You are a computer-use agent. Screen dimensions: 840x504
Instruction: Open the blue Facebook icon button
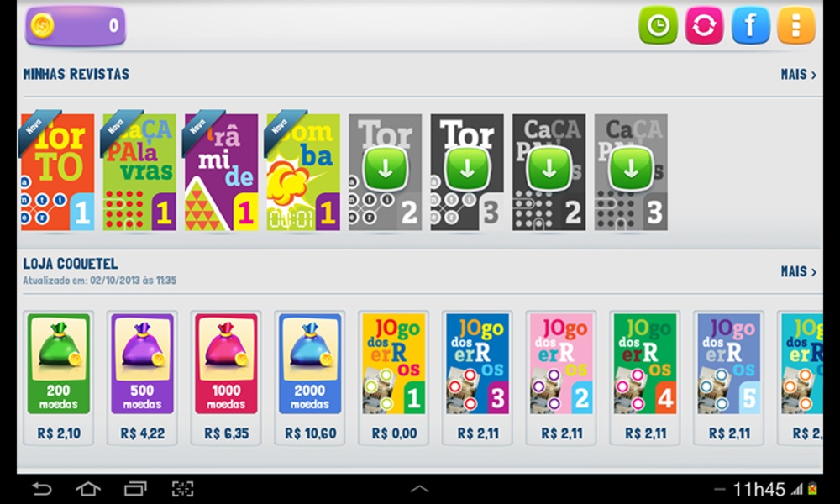coord(750,25)
